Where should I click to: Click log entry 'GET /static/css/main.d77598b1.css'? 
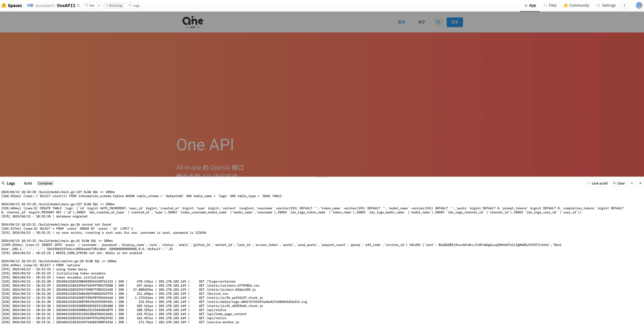[130, 286]
